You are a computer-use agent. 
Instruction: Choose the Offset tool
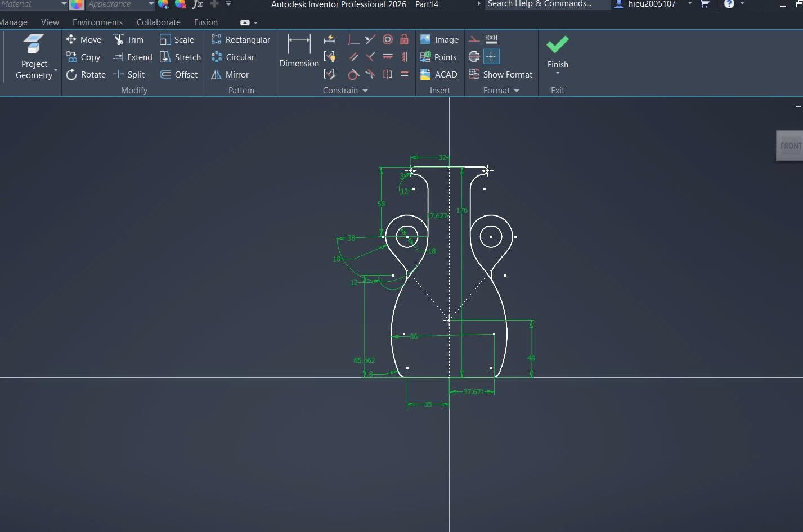tap(178, 75)
